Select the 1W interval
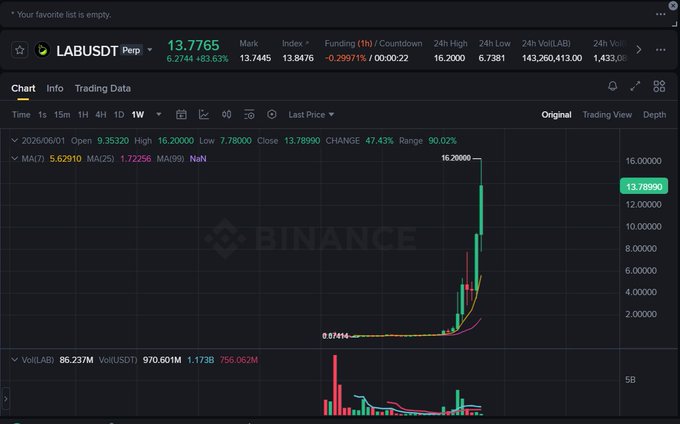680x424 pixels. click(x=138, y=115)
